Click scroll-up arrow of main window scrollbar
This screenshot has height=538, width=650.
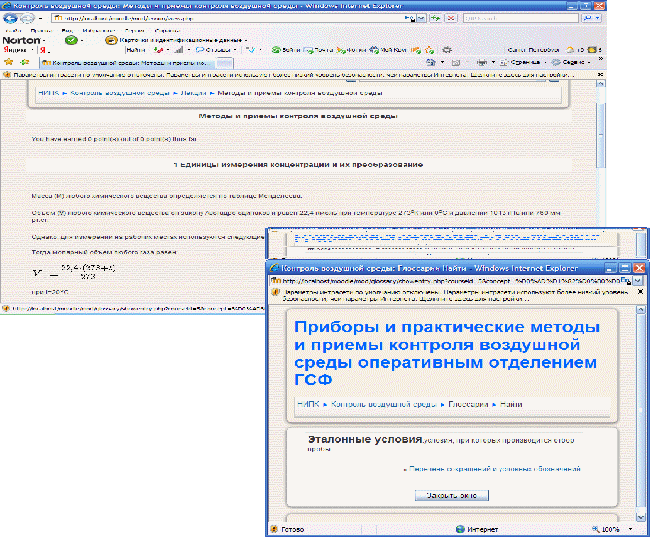tap(601, 84)
